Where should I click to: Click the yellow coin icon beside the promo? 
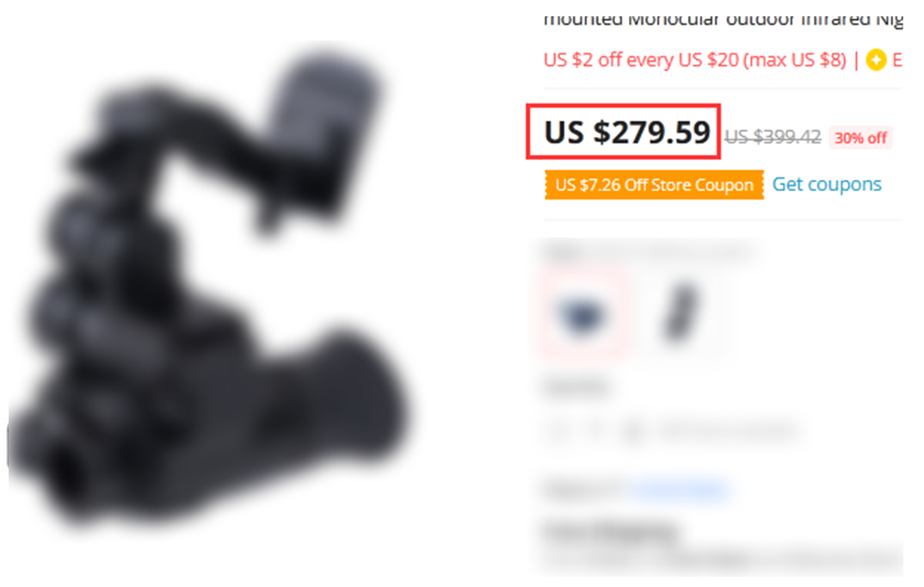[x=876, y=59]
